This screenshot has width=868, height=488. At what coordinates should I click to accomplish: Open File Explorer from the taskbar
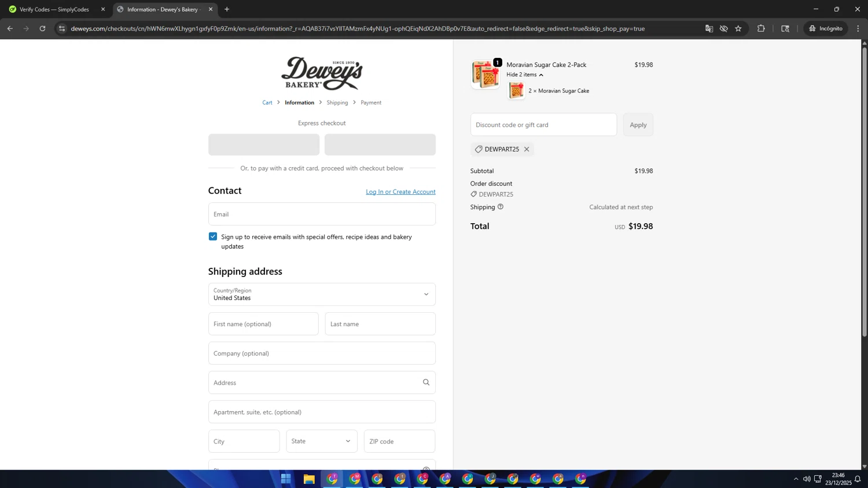[x=309, y=479]
